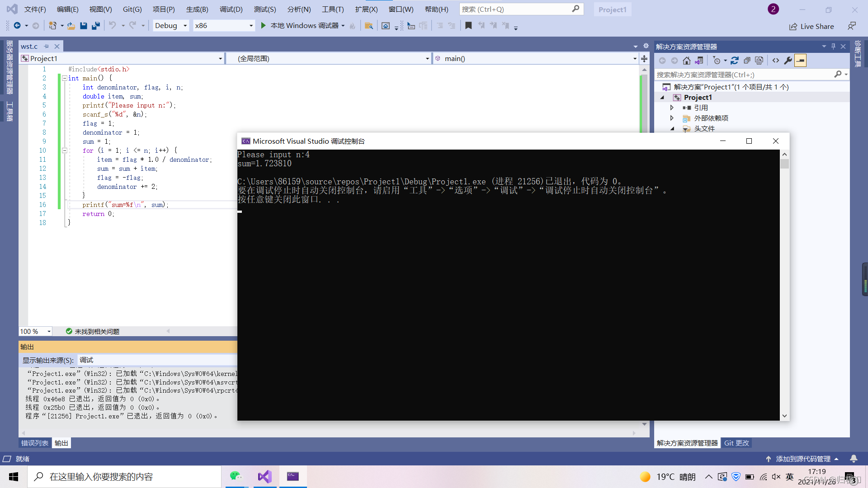The height and width of the screenshot is (488, 868).
Task: Switch to the 输出 bottom tab
Action: pos(61,443)
